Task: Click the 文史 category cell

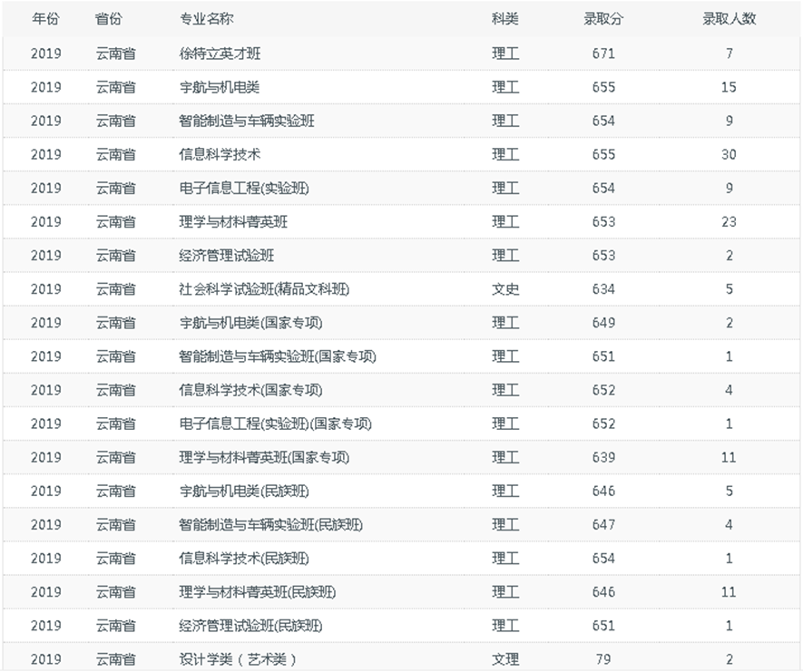Action: [x=505, y=289]
